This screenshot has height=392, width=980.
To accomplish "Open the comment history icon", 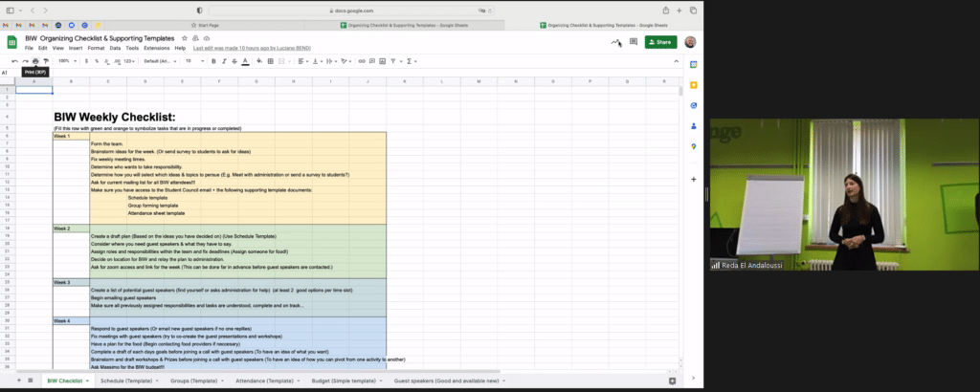I will 633,42.
